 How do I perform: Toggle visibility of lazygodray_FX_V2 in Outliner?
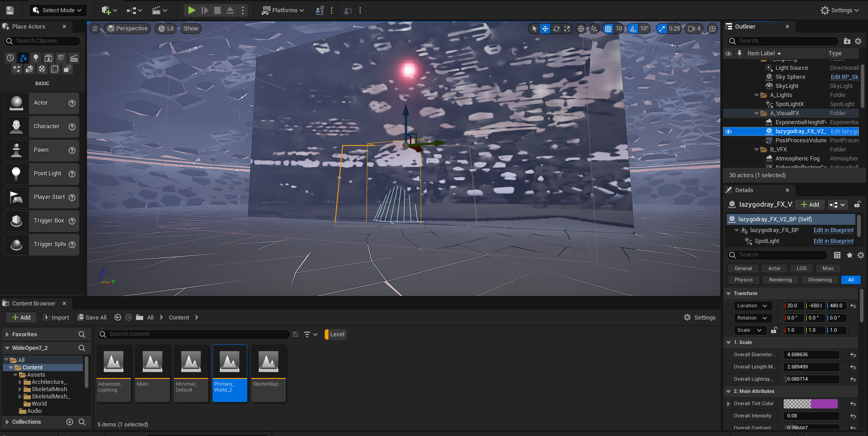click(728, 131)
